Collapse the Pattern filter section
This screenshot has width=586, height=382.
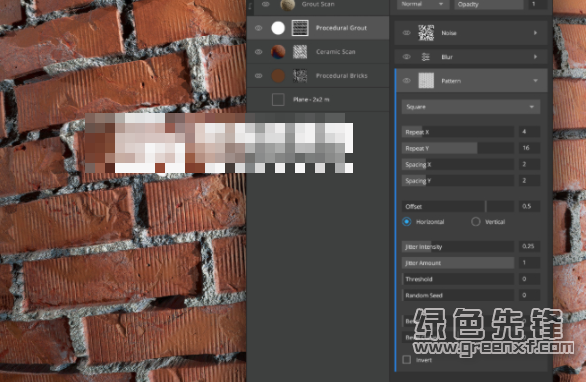pos(535,81)
